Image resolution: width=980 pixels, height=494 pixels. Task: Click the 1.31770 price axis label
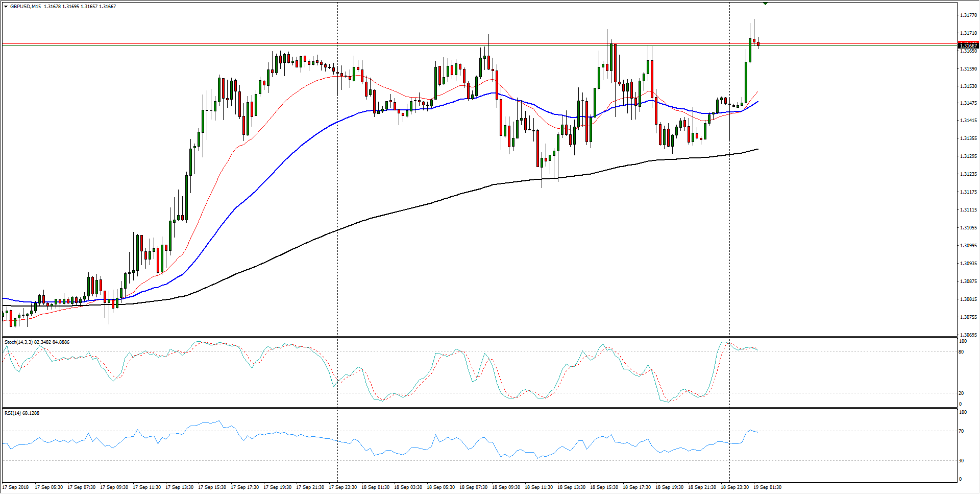tap(968, 15)
